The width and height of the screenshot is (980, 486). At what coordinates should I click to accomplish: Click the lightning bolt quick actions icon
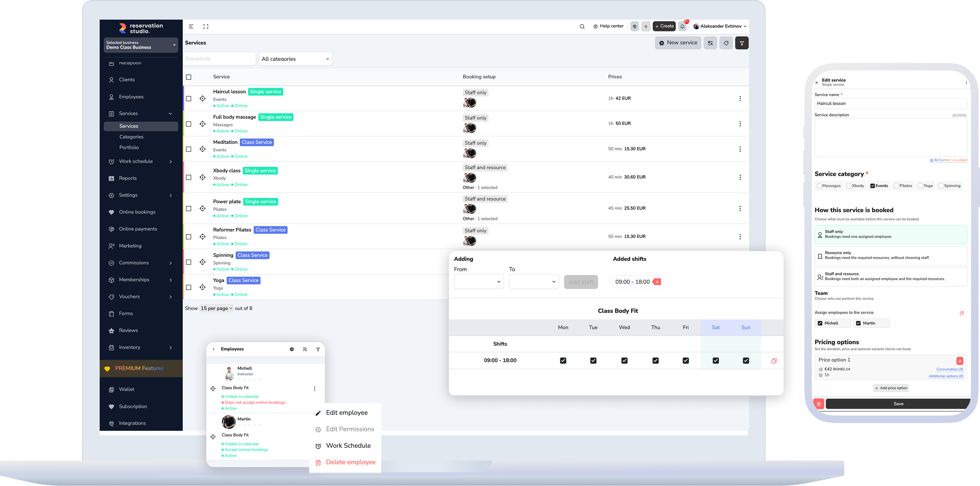tap(646, 27)
